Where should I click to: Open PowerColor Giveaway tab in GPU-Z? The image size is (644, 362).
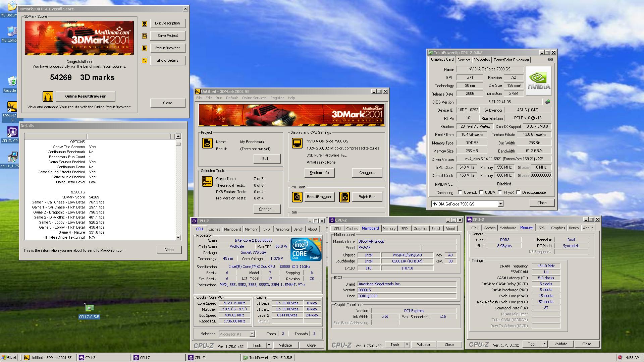point(511,60)
